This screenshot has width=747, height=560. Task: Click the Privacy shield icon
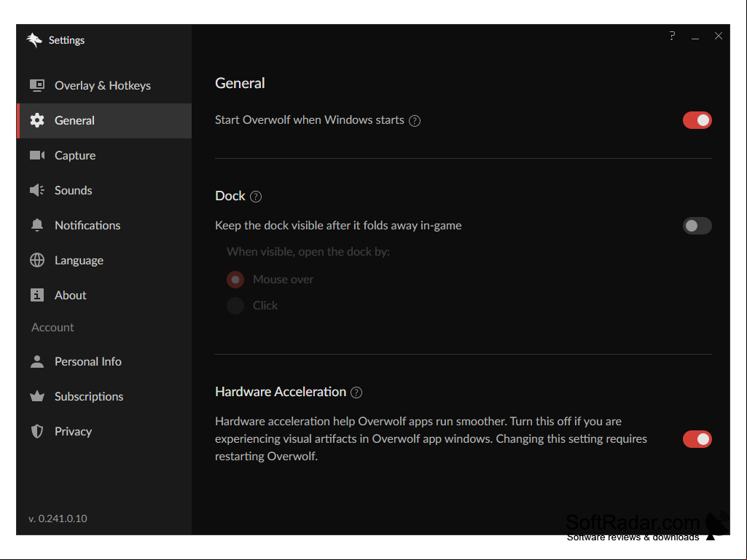pyautogui.click(x=37, y=431)
